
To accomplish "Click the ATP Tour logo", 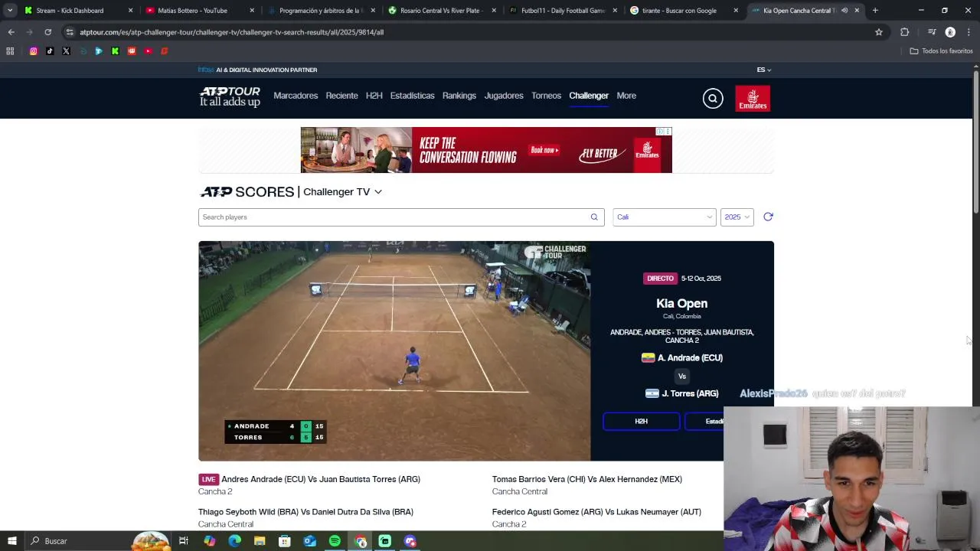I will point(230,96).
